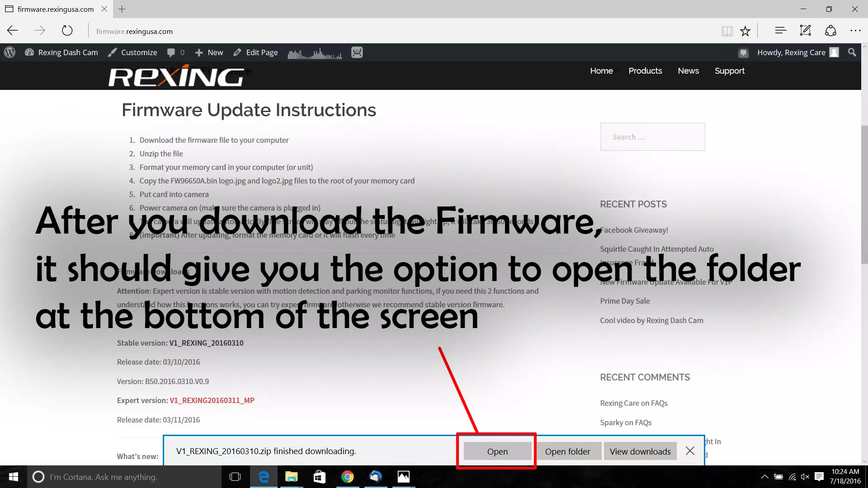Click the sidebar Search field
868x488 pixels.
[x=652, y=136]
